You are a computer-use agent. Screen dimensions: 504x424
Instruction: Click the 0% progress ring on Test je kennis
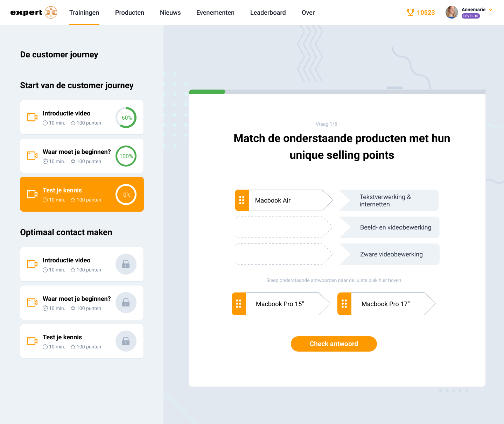126,195
